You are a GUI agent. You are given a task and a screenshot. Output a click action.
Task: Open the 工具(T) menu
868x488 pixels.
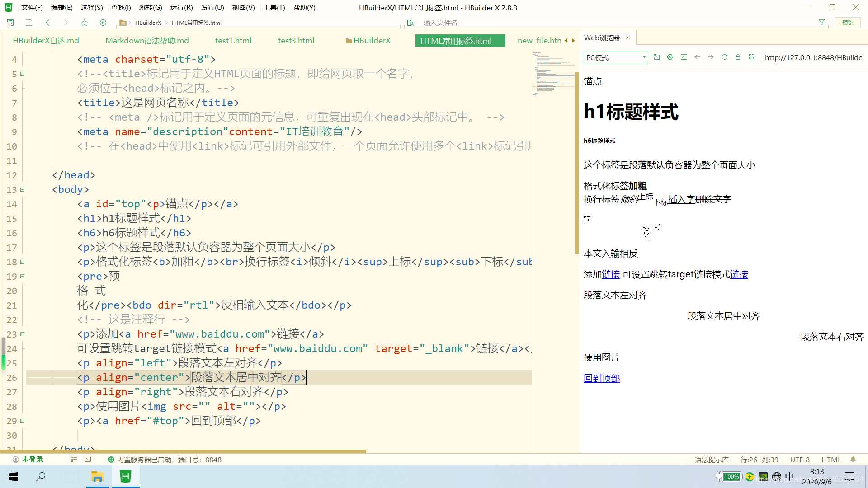274,8
